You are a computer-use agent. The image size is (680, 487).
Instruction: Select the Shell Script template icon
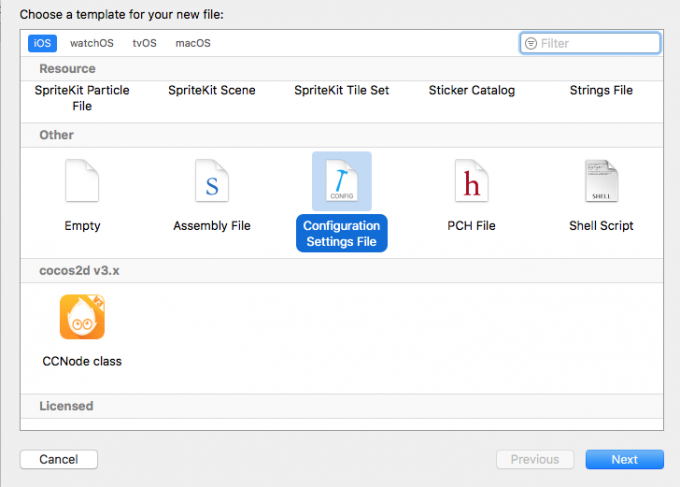pos(601,183)
